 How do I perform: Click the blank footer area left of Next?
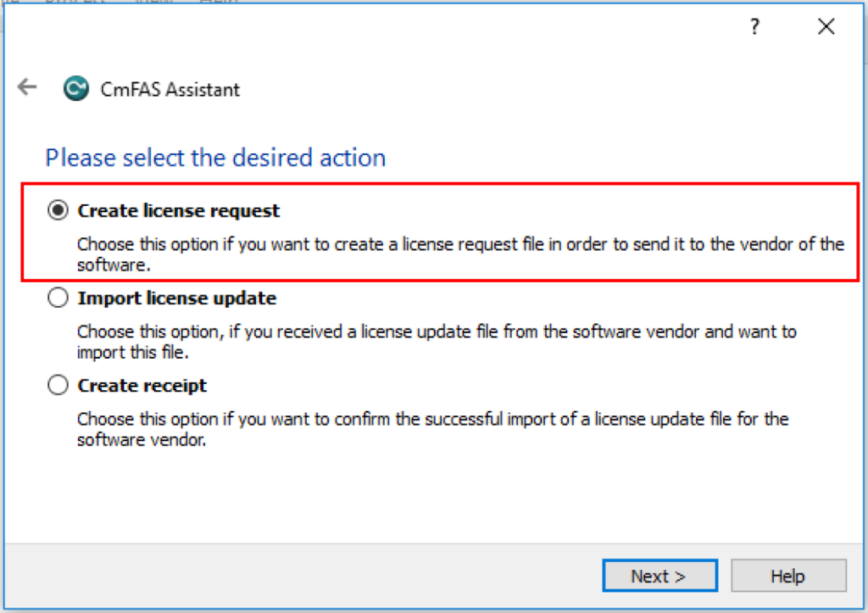(x=297, y=577)
